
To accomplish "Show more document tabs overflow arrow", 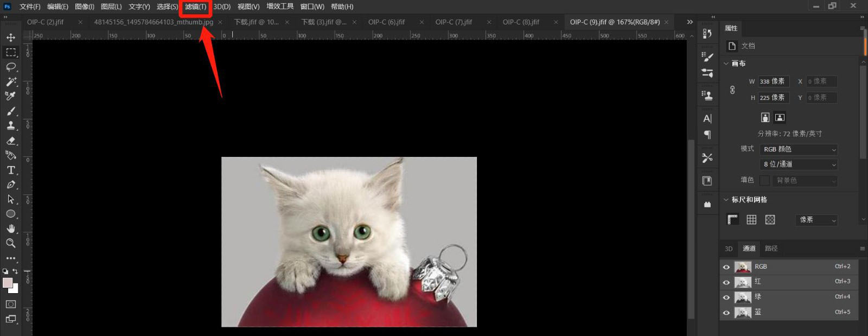I will coord(690,22).
